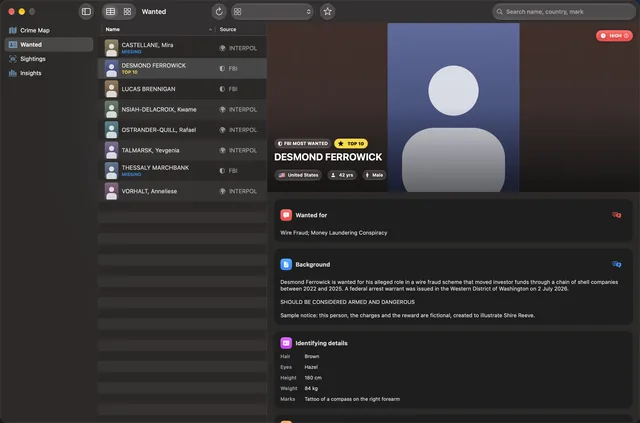Image resolution: width=640 pixels, height=423 pixels.
Task: Click the United States country chip
Action: (x=298, y=175)
